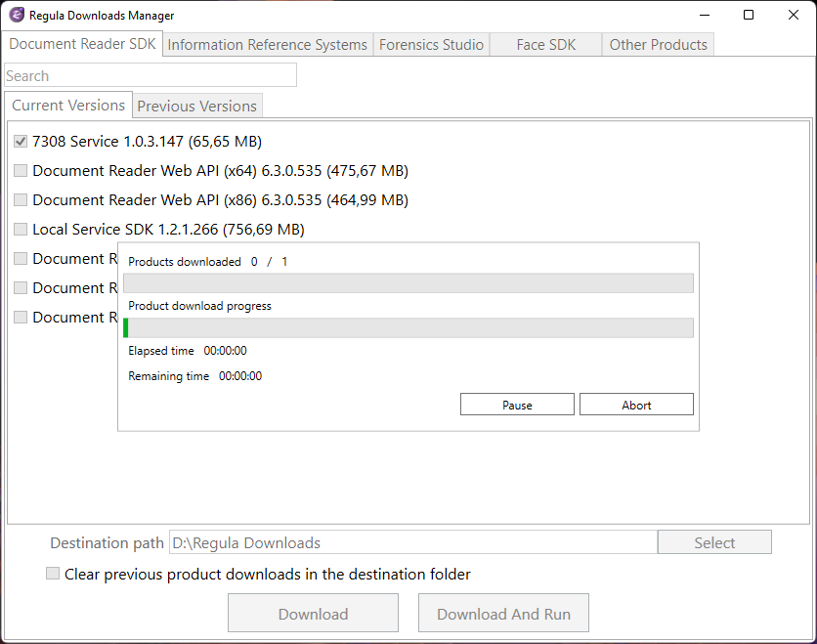Close the Regula Downloads Manager window
Screen dimensions: 817x644
pyautogui.click(x=793, y=15)
